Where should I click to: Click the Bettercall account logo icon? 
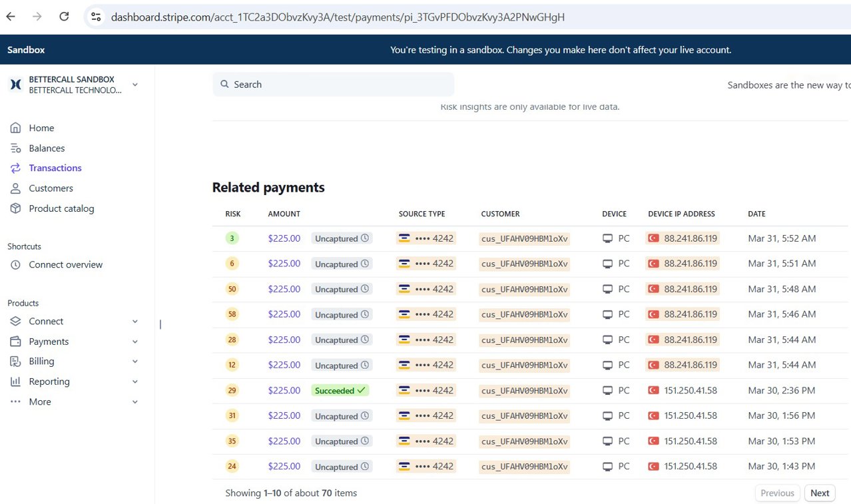16,85
